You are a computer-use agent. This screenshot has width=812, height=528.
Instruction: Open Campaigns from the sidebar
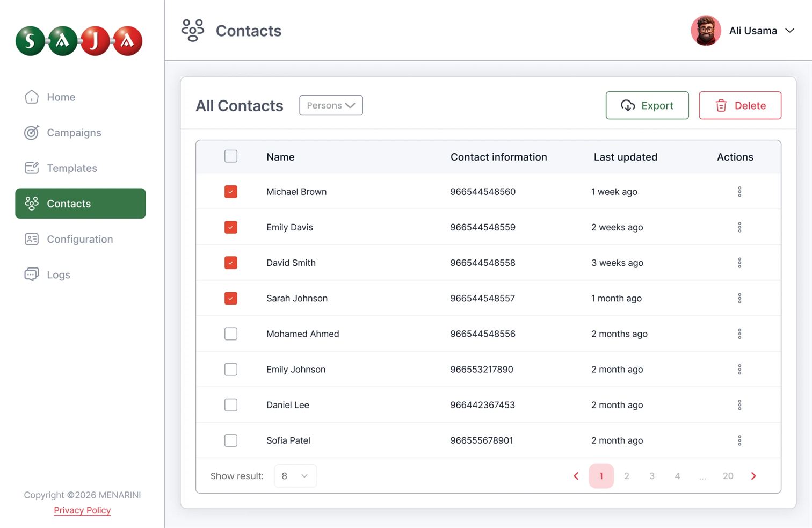tap(81, 133)
